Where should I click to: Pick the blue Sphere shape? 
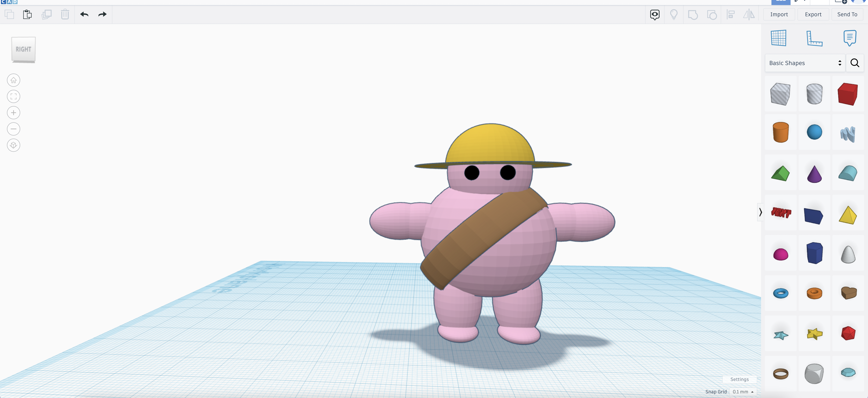tap(814, 132)
